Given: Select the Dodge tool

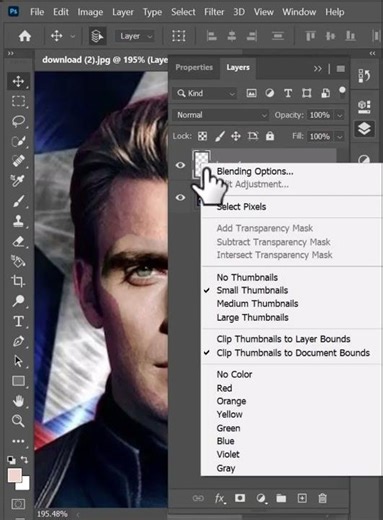Looking at the screenshot, I should tap(18, 301).
